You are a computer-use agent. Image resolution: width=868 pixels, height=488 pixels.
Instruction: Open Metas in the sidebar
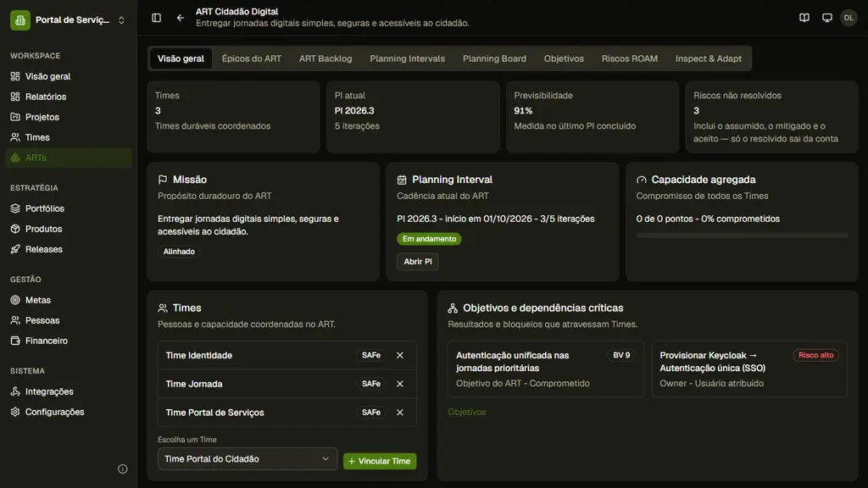coord(69,300)
